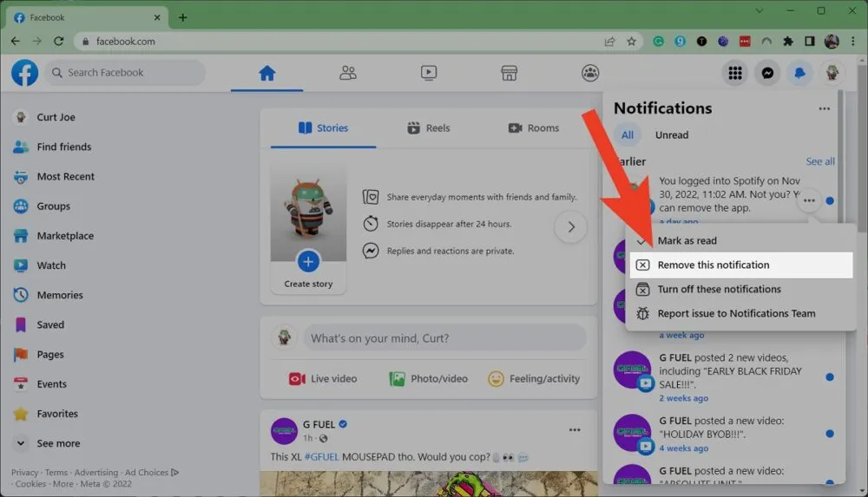Choose Report issue to Notifications Team
Viewport: 868px width, 497px height.
[x=741, y=313]
